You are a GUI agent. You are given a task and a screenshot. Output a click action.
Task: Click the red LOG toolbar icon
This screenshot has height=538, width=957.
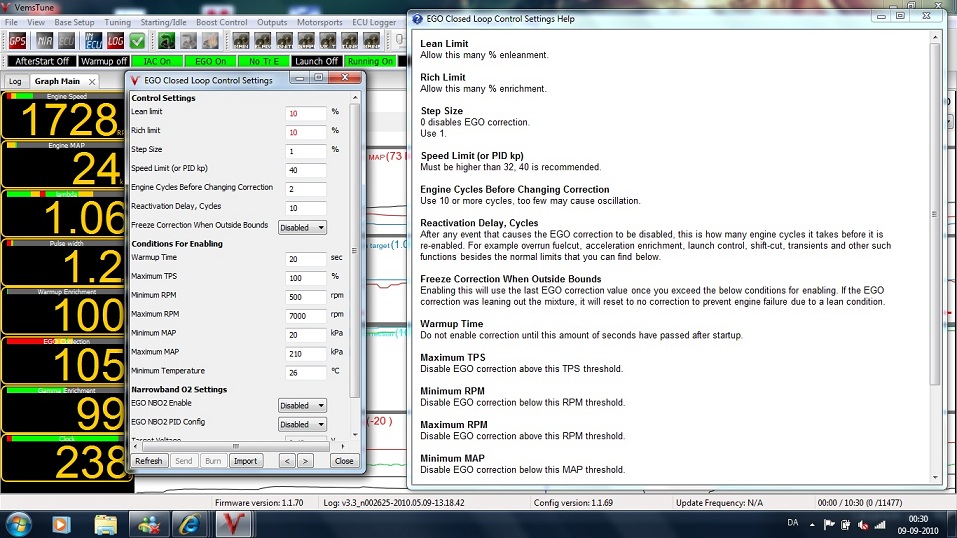tap(115, 41)
